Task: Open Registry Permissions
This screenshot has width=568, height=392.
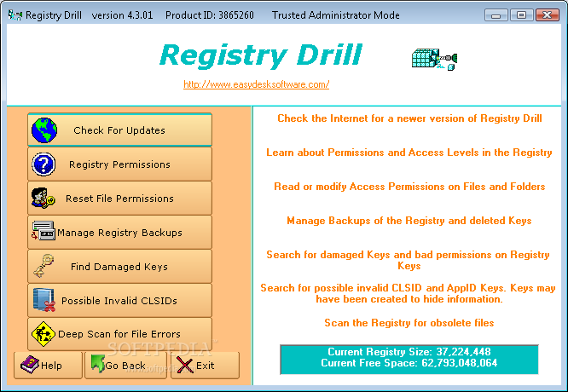Action: click(x=120, y=164)
